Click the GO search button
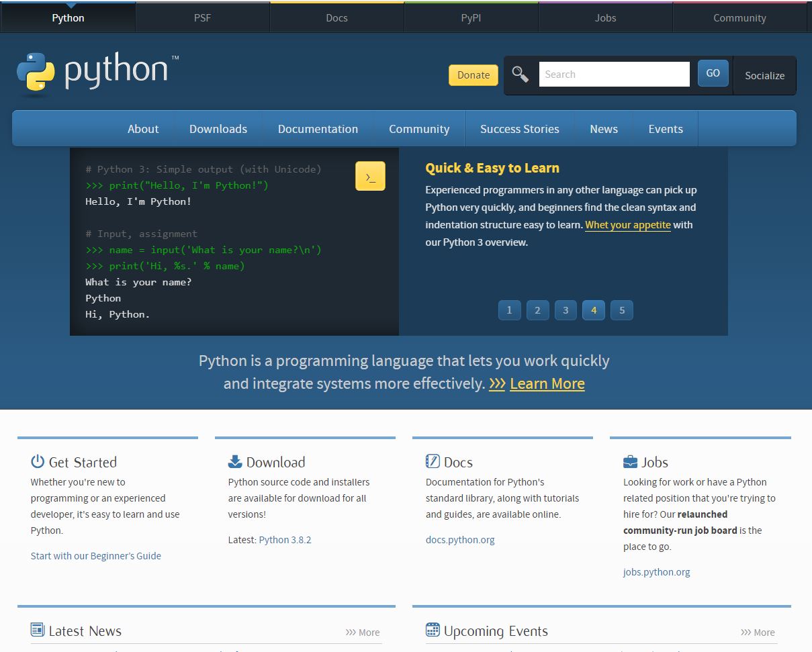812x652 pixels. 713,73
